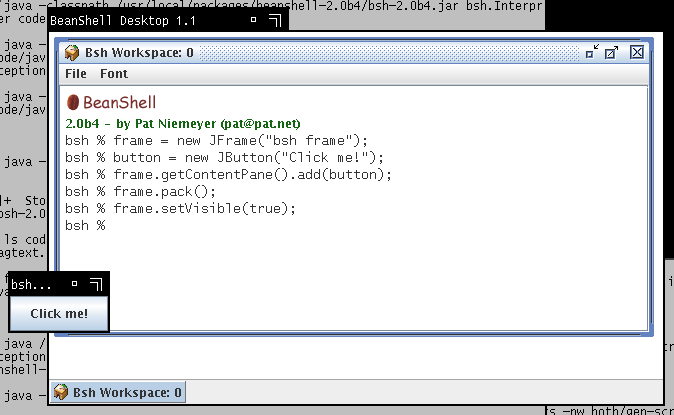Image resolution: width=674 pixels, height=415 pixels.
Task: Click small square button on BeanShell Desktop titlebar
Action: point(252,20)
